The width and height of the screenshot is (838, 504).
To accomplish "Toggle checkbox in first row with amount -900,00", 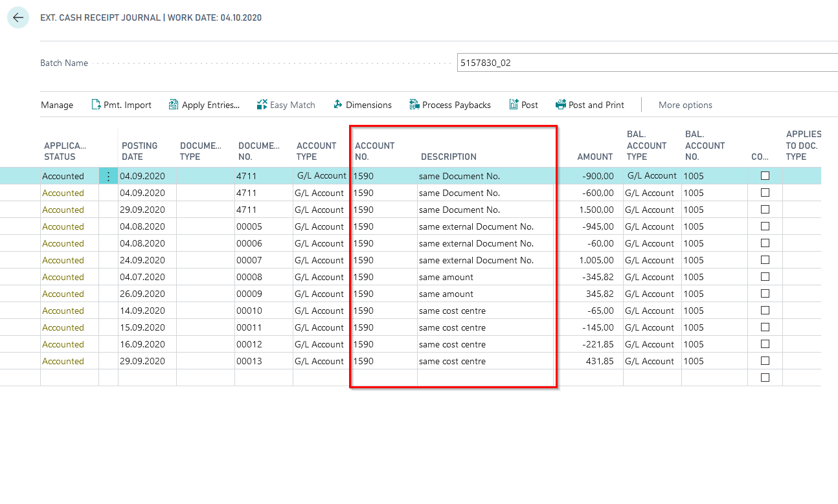I will (x=765, y=176).
